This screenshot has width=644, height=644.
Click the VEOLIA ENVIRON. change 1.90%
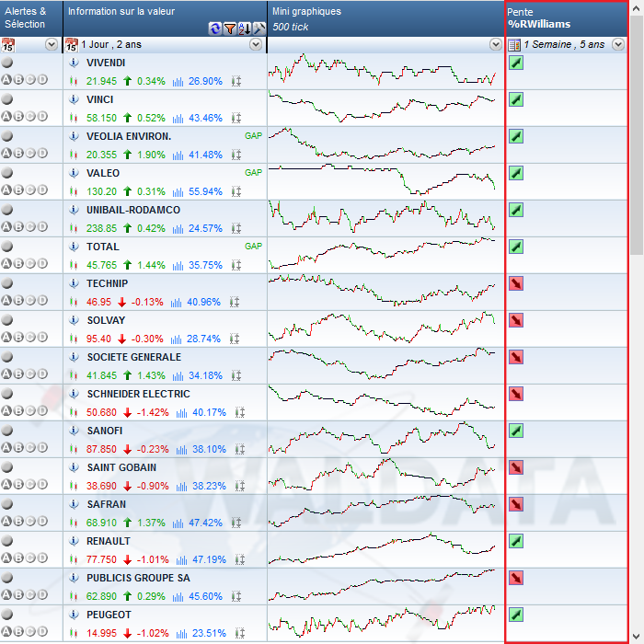pyautogui.click(x=151, y=155)
